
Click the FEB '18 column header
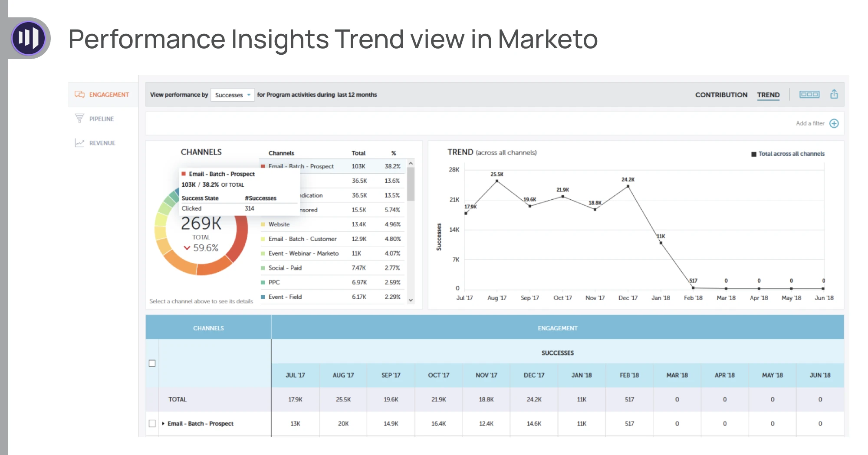coord(629,375)
